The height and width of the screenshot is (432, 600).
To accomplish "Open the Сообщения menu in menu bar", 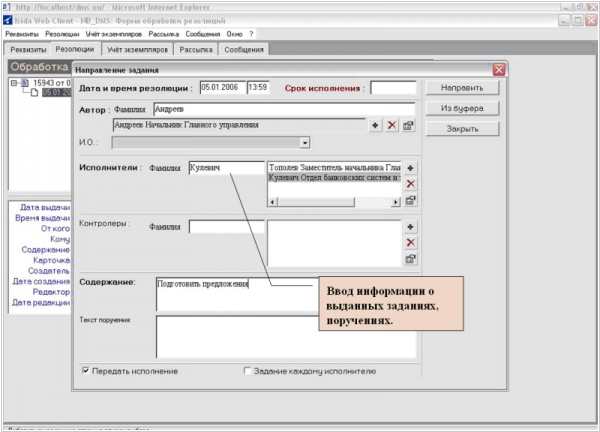I will [202, 33].
